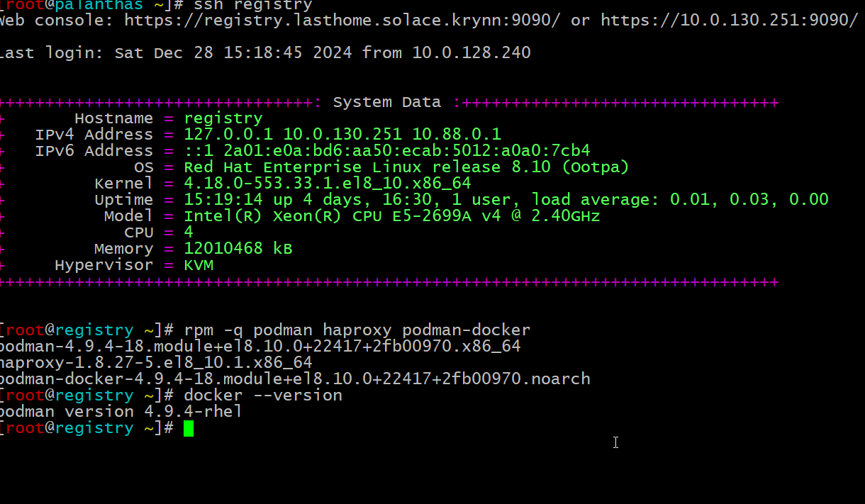Click the Hostname value "registry"
This screenshot has height=504, width=865.
tap(223, 118)
